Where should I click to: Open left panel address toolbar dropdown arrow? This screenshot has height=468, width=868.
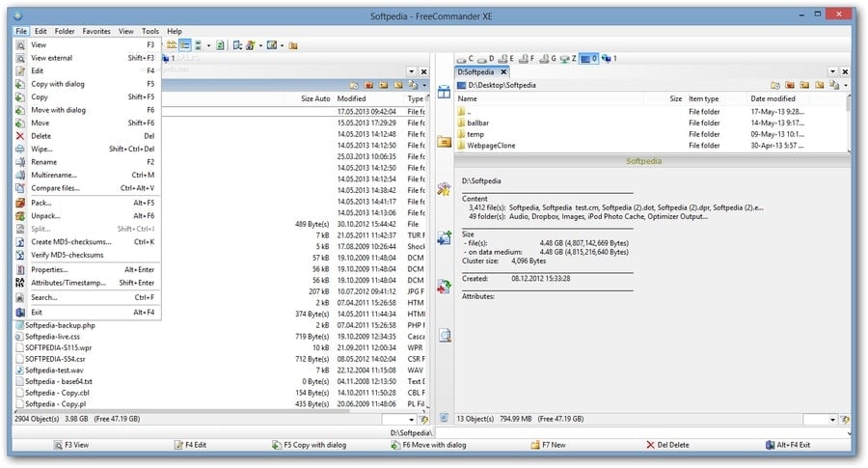[x=424, y=85]
